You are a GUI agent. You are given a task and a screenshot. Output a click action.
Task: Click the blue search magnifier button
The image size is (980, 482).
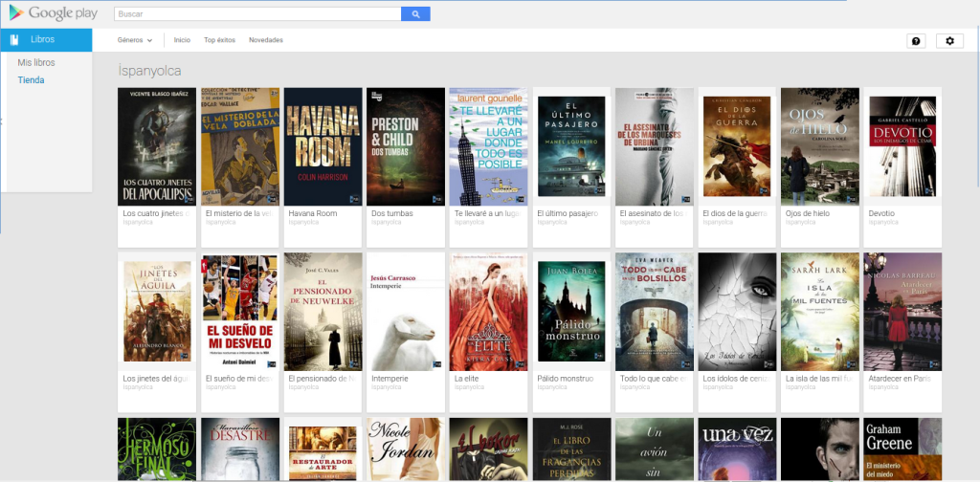415,13
